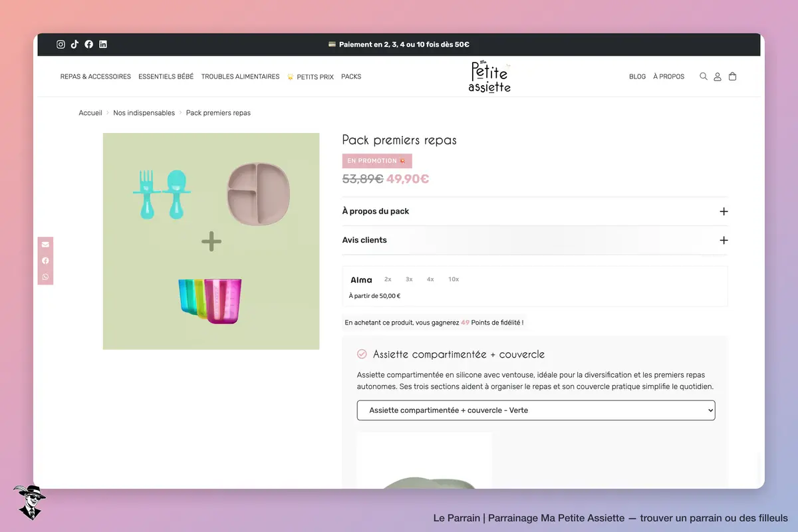Toggle the Assiette compartimentée check circle
The image size is (798, 532).
(x=362, y=354)
